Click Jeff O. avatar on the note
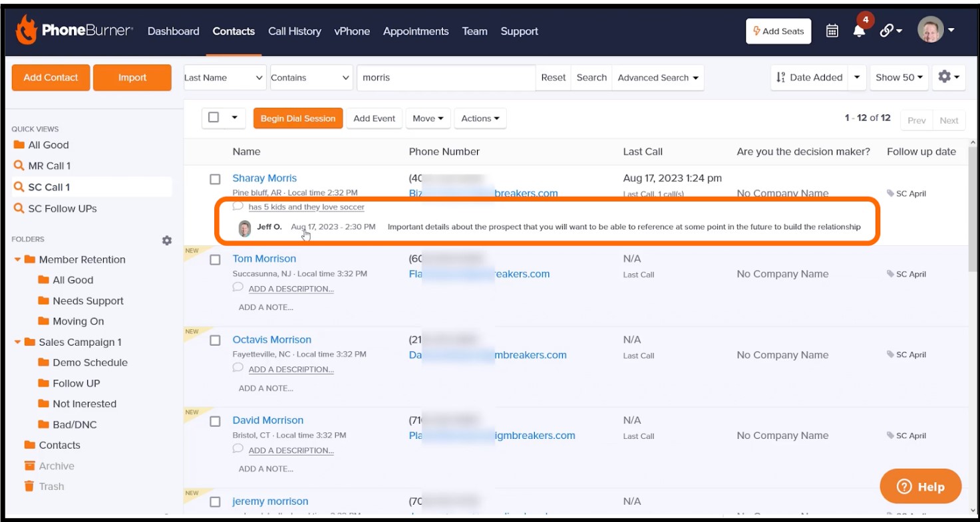The width and height of the screenshot is (980, 522). click(x=245, y=228)
